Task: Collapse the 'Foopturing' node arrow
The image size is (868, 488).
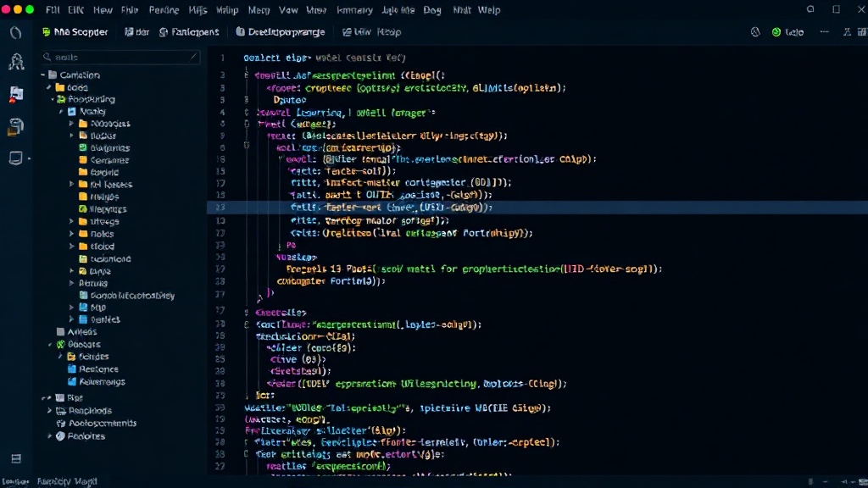Action: click(x=53, y=100)
